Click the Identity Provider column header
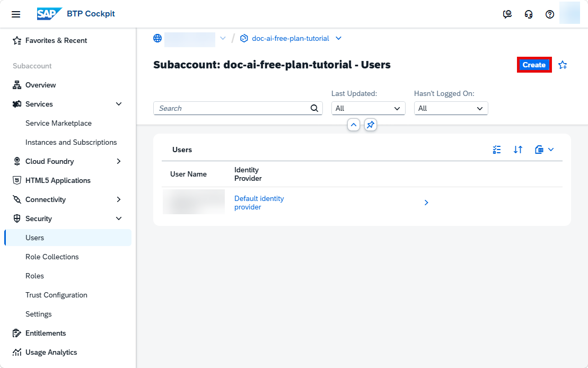Image resolution: width=588 pixels, height=368 pixels. coord(248,174)
